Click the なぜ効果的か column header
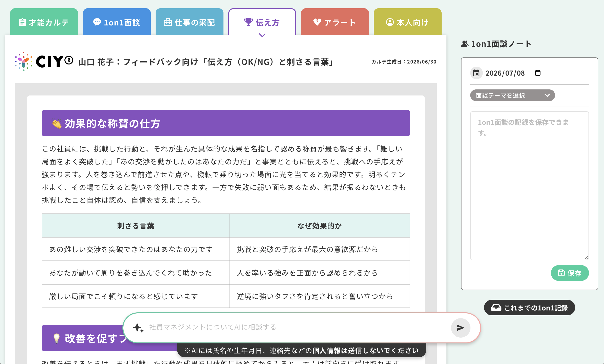This screenshot has width=604, height=364. pos(319,226)
